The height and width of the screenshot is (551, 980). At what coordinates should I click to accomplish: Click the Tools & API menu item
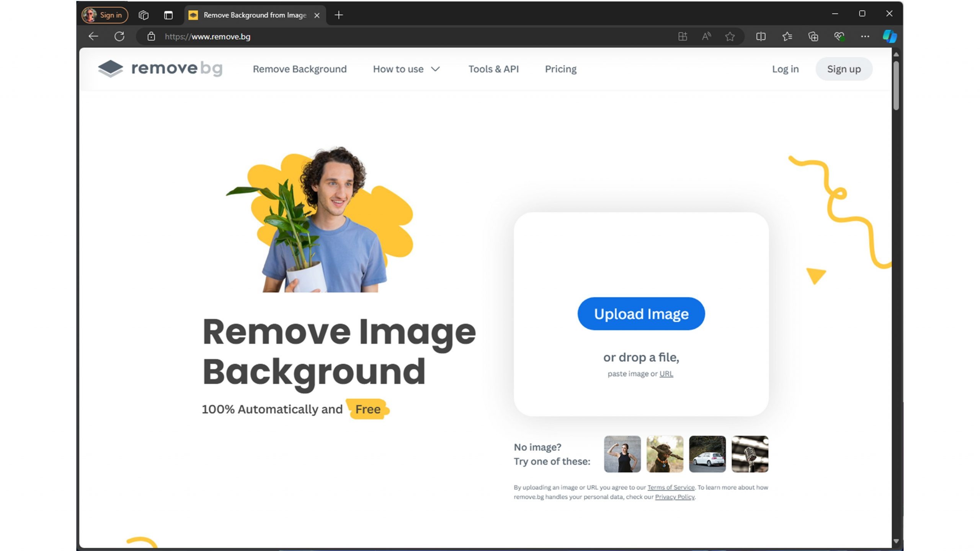coord(493,68)
